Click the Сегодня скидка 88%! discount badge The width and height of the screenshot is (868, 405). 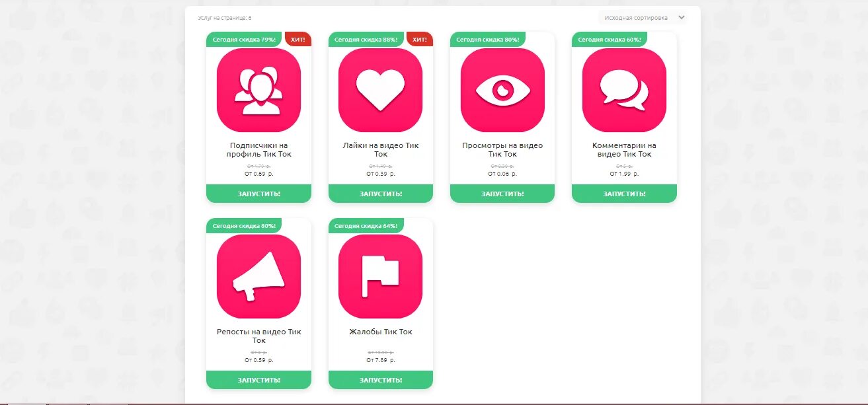pyautogui.click(x=366, y=40)
